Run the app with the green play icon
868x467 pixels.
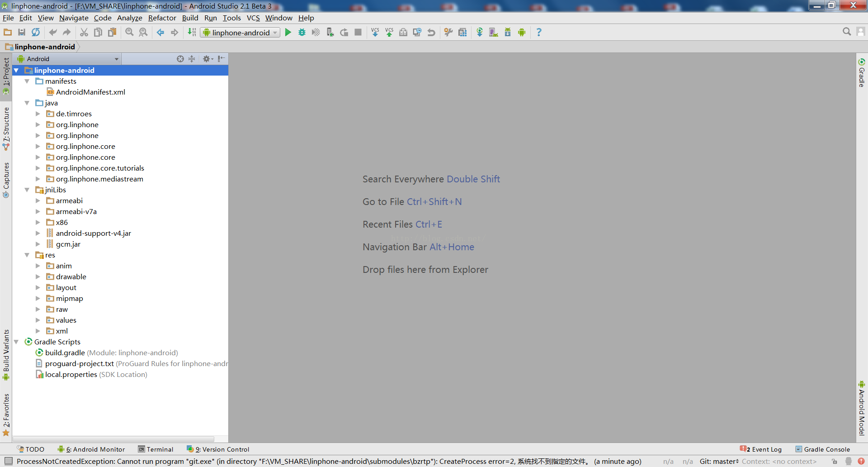tap(288, 32)
